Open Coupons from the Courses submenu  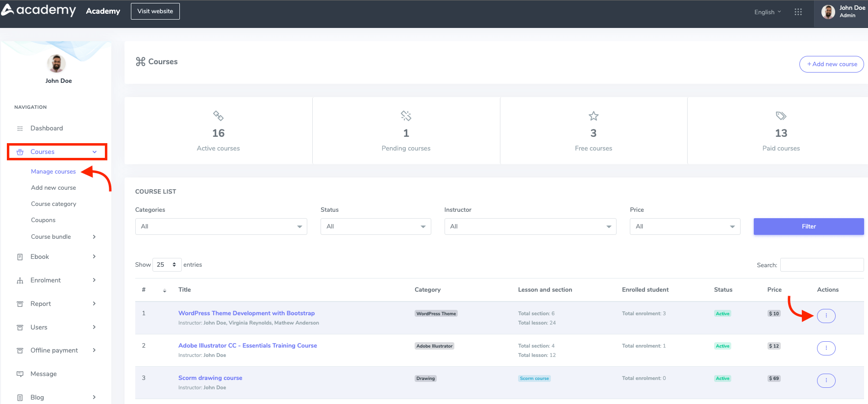(x=43, y=220)
